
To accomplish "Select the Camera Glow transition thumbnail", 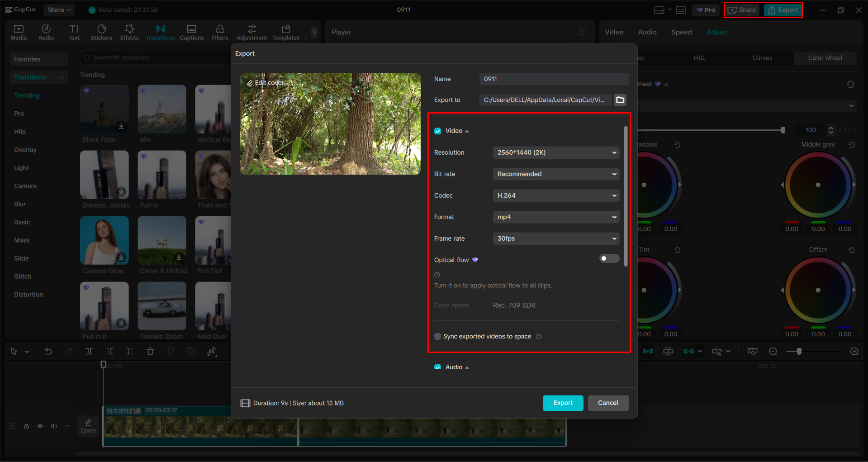I will click(x=104, y=240).
